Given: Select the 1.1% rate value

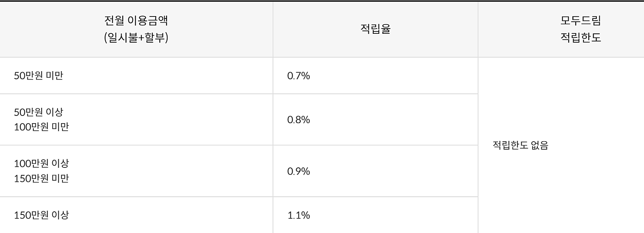Looking at the screenshot, I should [298, 215].
